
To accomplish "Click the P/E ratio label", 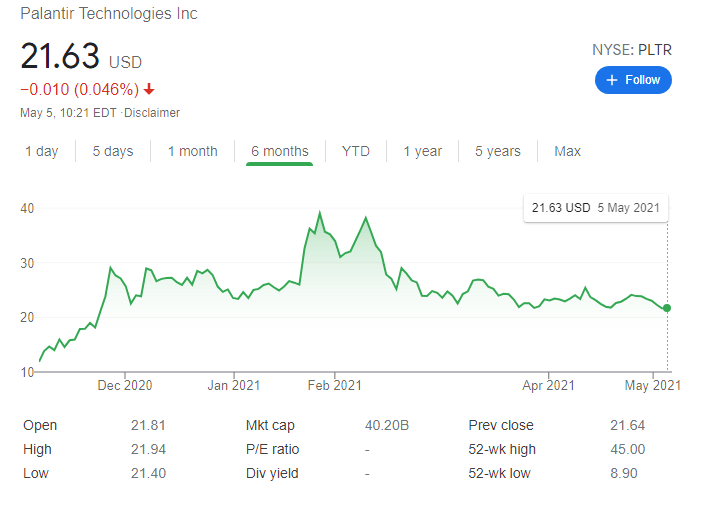I will click(x=272, y=450).
